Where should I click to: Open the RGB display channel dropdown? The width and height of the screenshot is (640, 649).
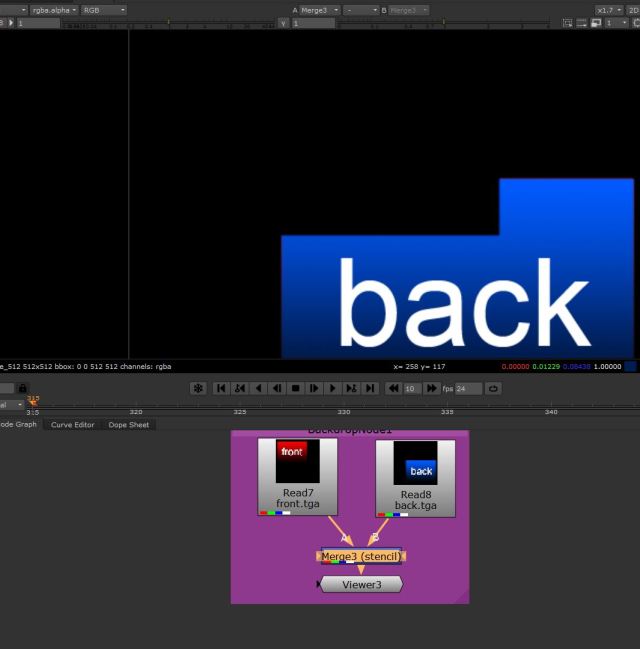click(104, 10)
